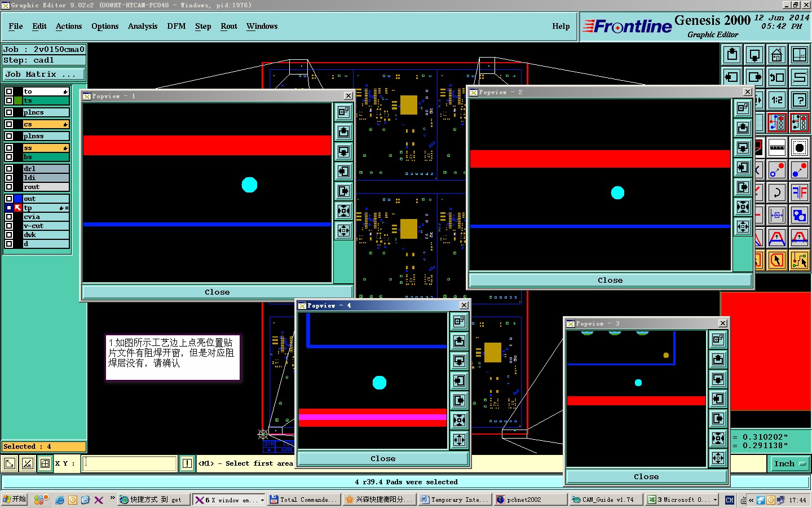The image size is (812, 508).
Task: Select the mirror F tool
Action: 799,192
